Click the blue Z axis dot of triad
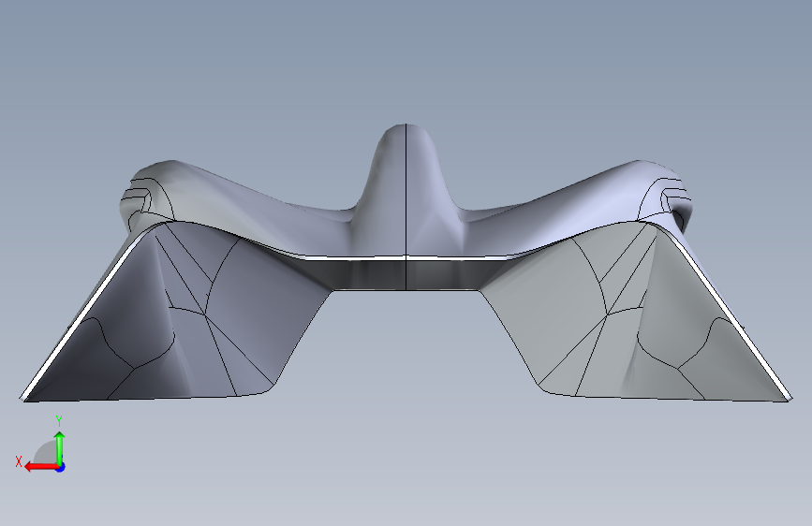Viewport: 812px width, 526px height. (x=61, y=467)
